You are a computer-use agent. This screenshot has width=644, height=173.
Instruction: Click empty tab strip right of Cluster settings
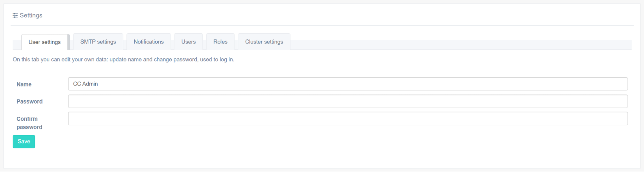[452, 45]
